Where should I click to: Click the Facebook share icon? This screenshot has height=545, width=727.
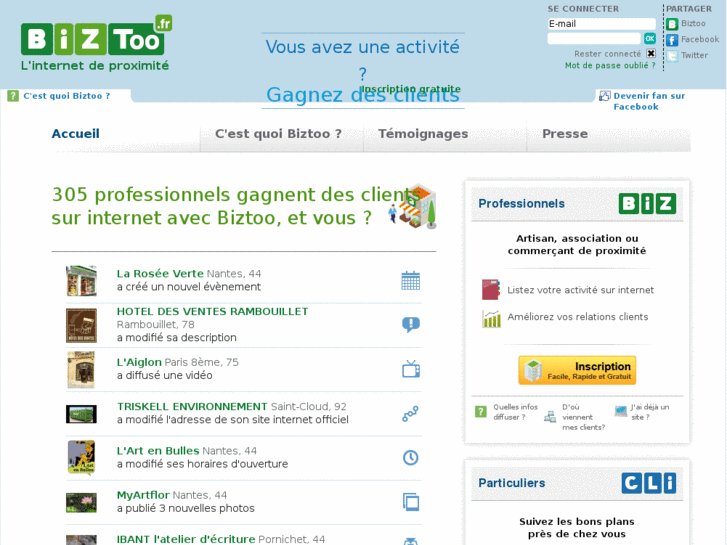pos(672,40)
